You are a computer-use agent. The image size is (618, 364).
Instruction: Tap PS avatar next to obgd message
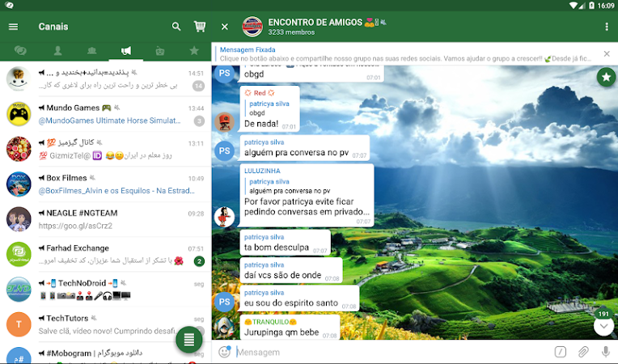point(224,73)
